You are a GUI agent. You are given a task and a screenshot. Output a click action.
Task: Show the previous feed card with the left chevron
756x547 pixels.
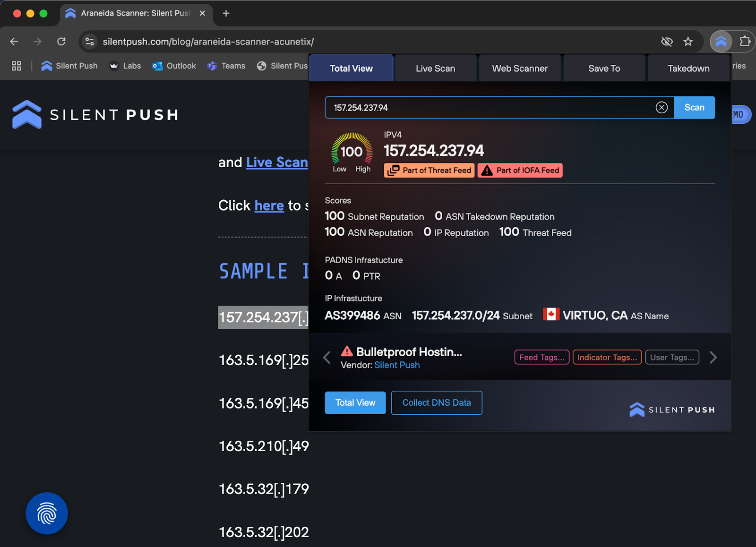[x=327, y=358]
